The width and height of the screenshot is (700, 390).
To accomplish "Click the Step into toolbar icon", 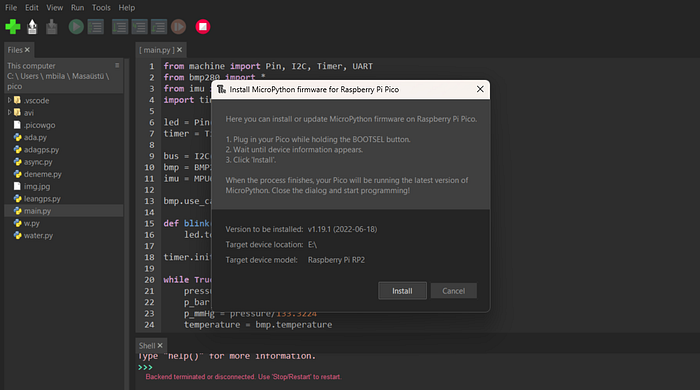I will tap(139, 27).
